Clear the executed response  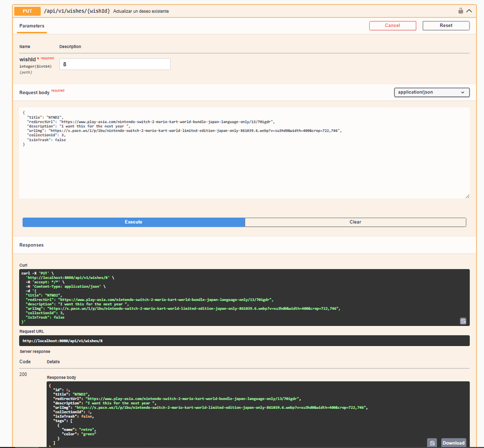tap(355, 222)
